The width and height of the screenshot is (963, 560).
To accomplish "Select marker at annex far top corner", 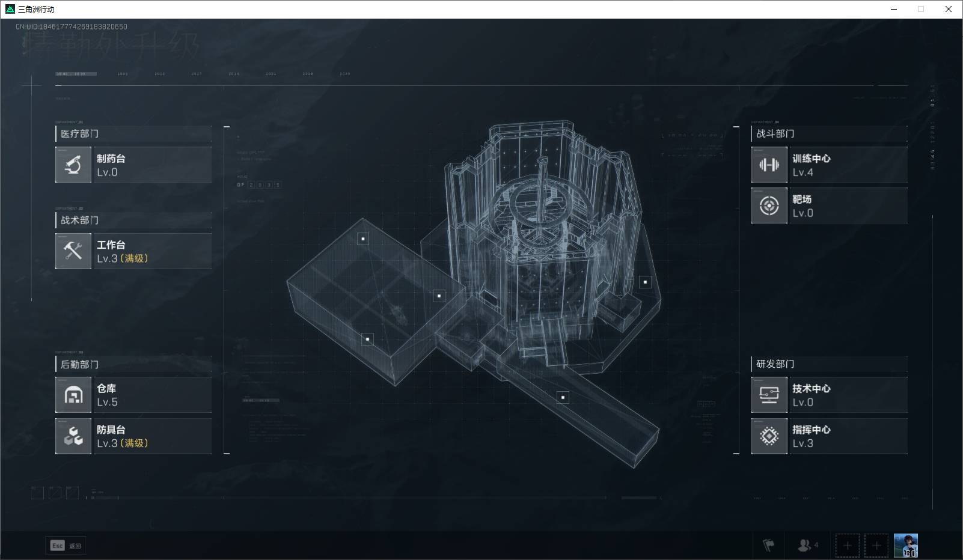I will click(363, 239).
